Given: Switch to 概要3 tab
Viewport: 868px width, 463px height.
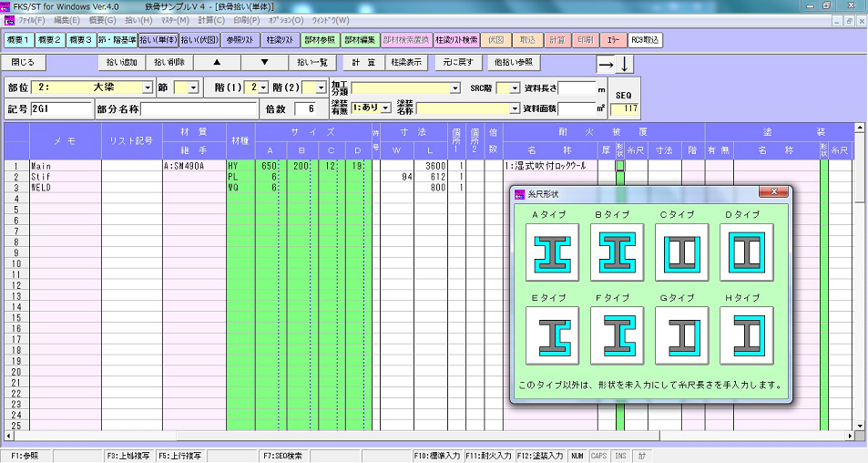Looking at the screenshot, I should pyautogui.click(x=81, y=40).
